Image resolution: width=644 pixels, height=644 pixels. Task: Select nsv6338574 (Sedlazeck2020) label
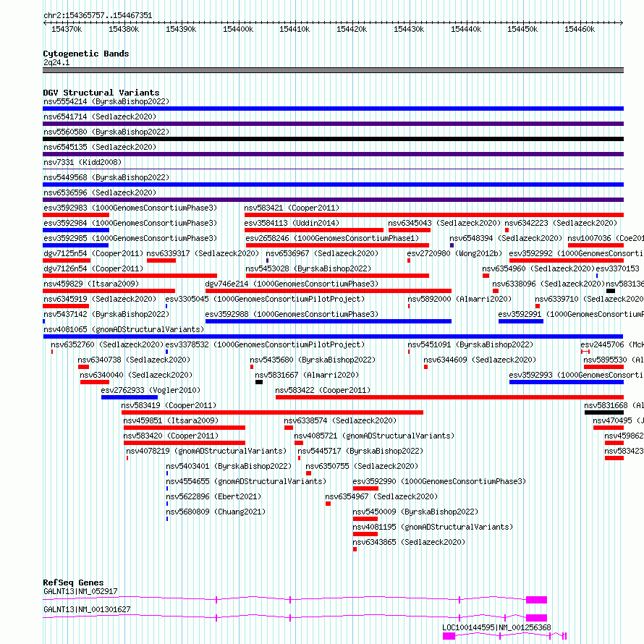(x=340, y=420)
